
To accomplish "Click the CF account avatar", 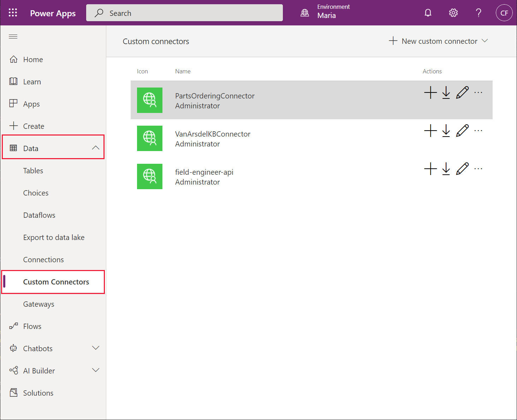I will (504, 13).
